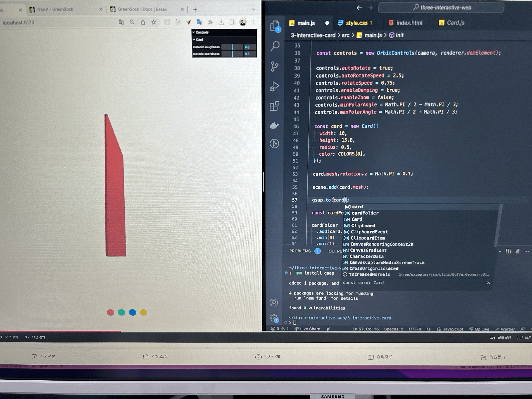Viewport: 532px width, 399px height.
Task: Switch to the style.css editor tab
Action: (x=355, y=23)
